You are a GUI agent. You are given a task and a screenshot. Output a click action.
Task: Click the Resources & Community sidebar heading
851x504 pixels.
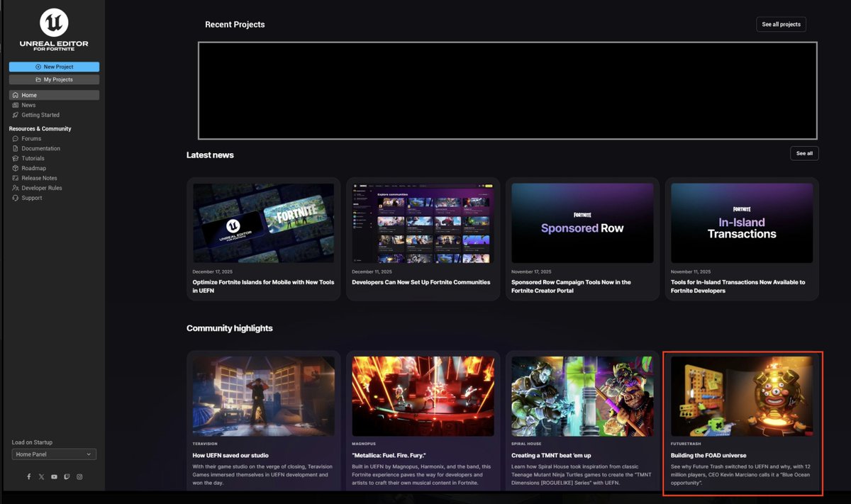click(x=40, y=129)
